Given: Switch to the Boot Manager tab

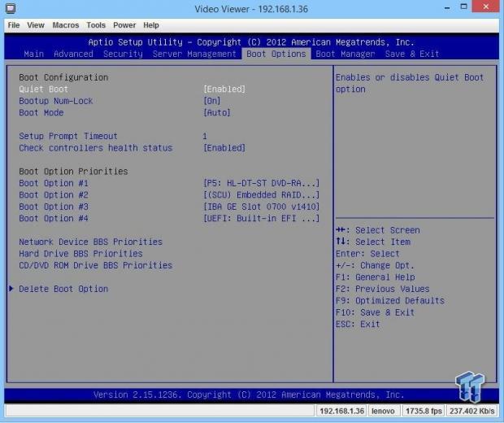Looking at the screenshot, I should (x=345, y=54).
